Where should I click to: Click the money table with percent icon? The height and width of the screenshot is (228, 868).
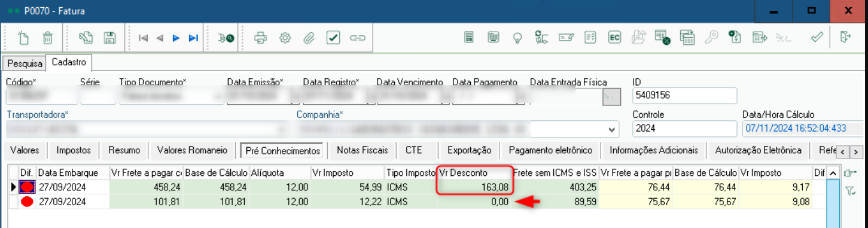tap(662, 37)
